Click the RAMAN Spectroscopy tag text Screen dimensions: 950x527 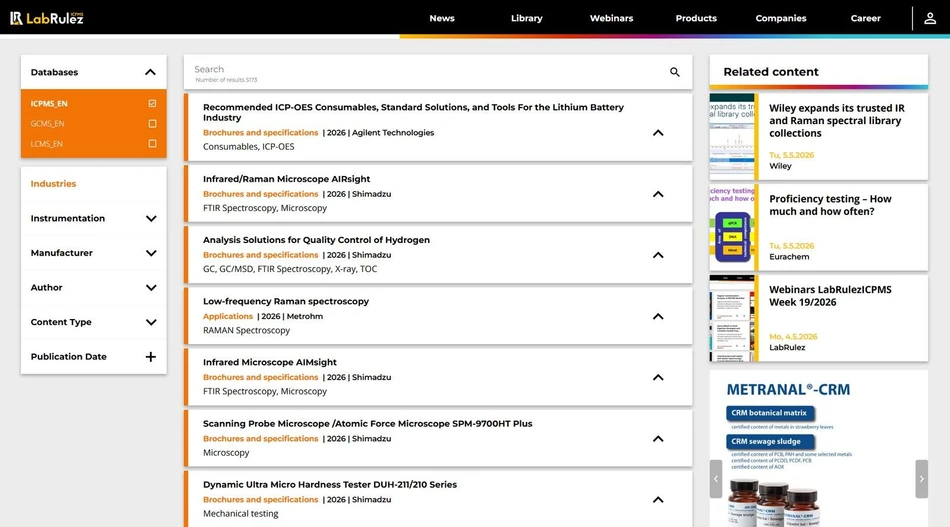click(x=247, y=330)
